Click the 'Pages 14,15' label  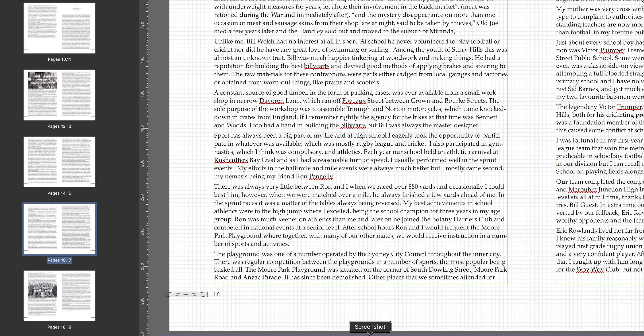(x=59, y=193)
